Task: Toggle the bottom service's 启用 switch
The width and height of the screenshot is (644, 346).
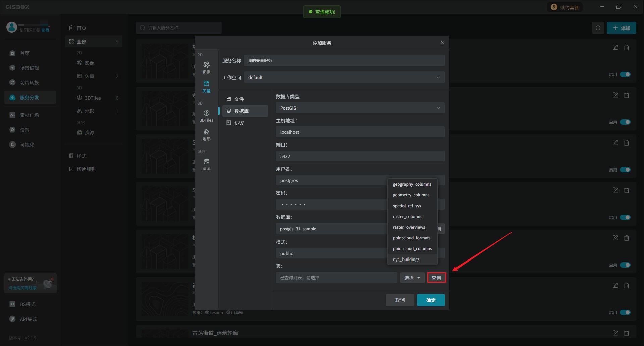Action: (x=625, y=312)
